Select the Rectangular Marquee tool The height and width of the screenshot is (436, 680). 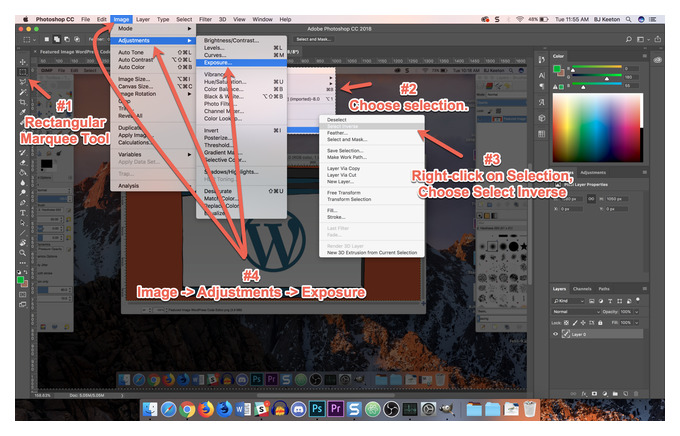(x=23, y=72)
